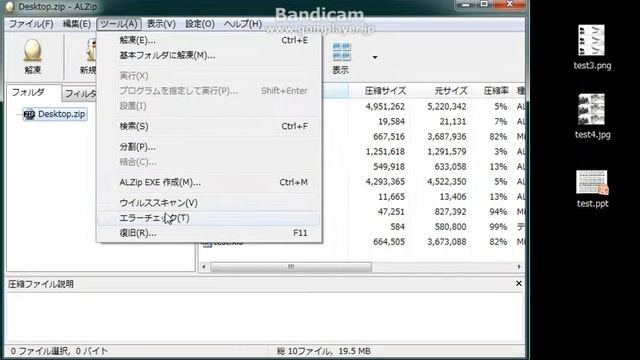The image size is (640, 360).
Task: Choose 基本フォルダに解凍(M)...
Action: pos(209,56)
